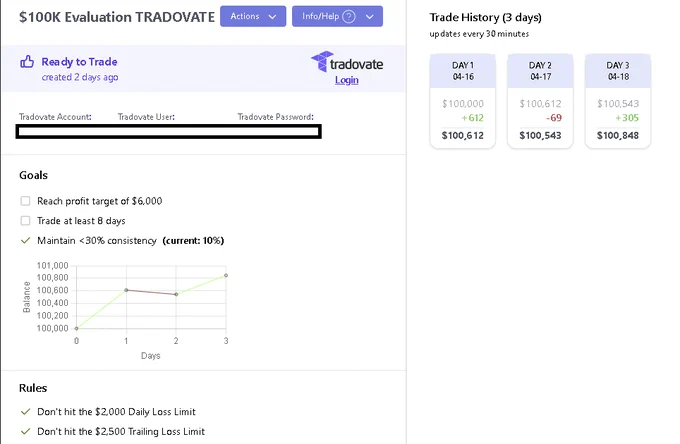Click the balance chart point at day 0
Image resolution: width=680 pixels, height=444 pixels.
pyautogui.click(x=76, y=328)
